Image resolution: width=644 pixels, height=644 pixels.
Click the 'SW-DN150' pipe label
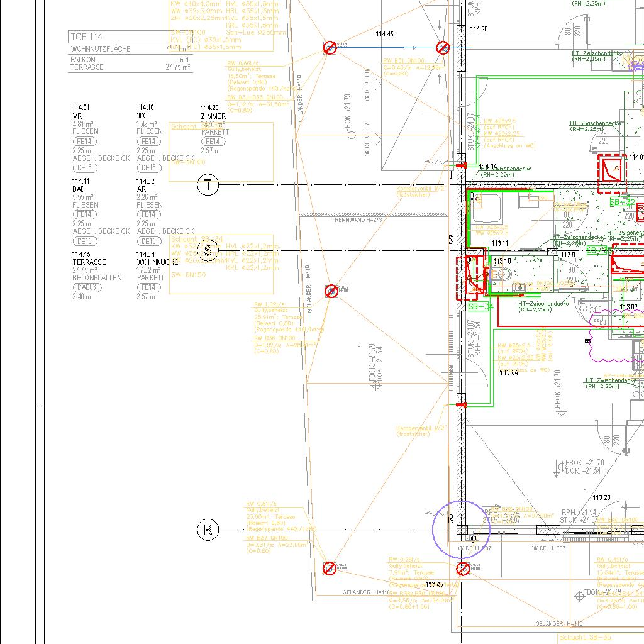(x=188, y=275)
